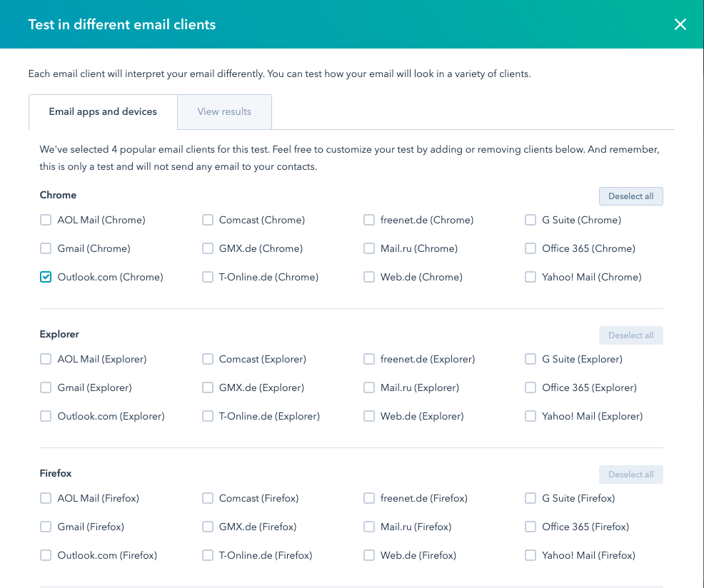Tick Office 365 (Firefox)
The width and height of the screenshot is (704, 588).
530,527
